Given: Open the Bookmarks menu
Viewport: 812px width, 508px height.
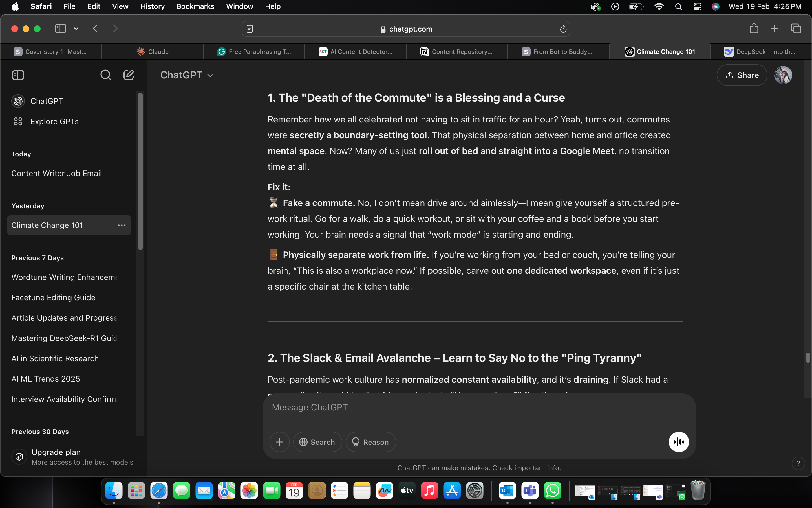Looking at the screenshot, I should [195, 7].
